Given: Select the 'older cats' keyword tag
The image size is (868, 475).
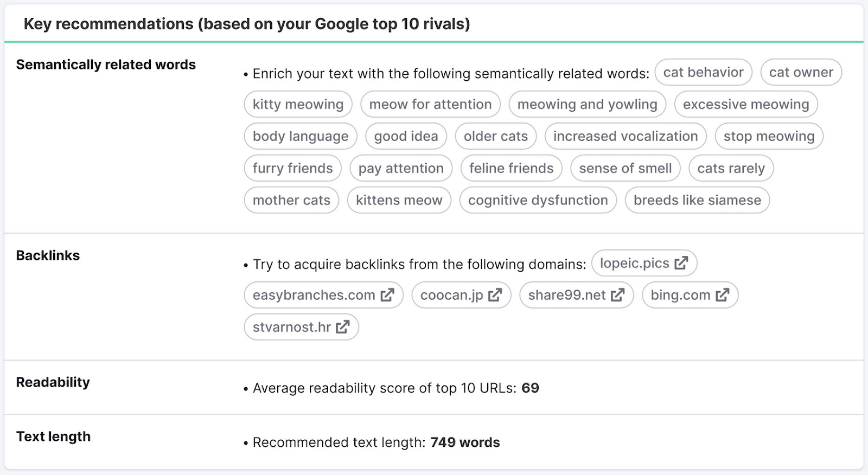Looking at the screenshot, I should click(x=496, y=136).
